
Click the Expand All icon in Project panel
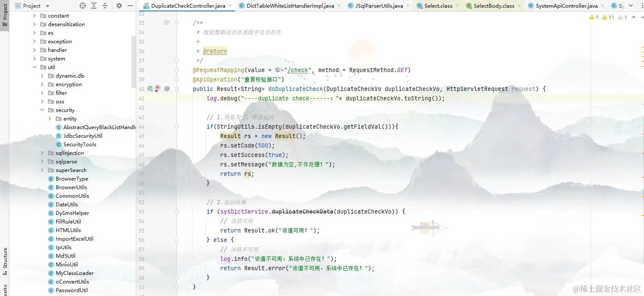coord(94,6)
